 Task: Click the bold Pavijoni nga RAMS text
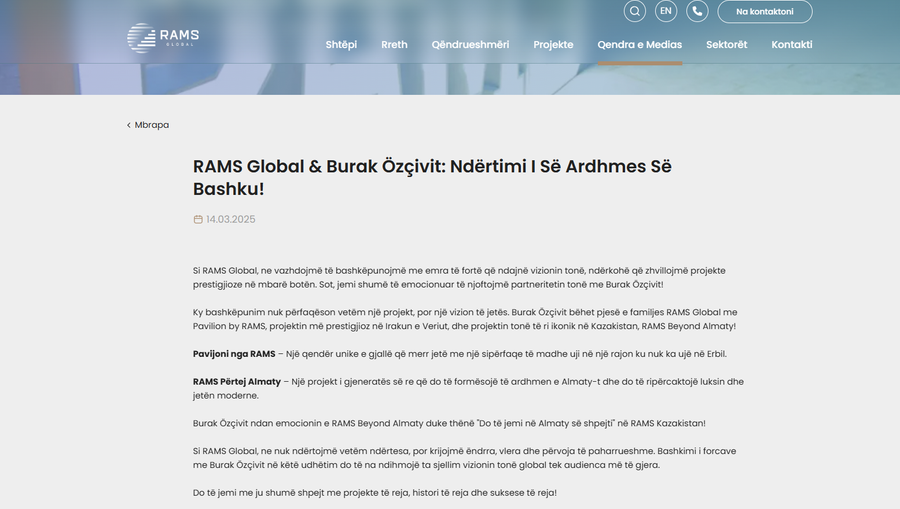pyautogui.click(x=234, y=354)
